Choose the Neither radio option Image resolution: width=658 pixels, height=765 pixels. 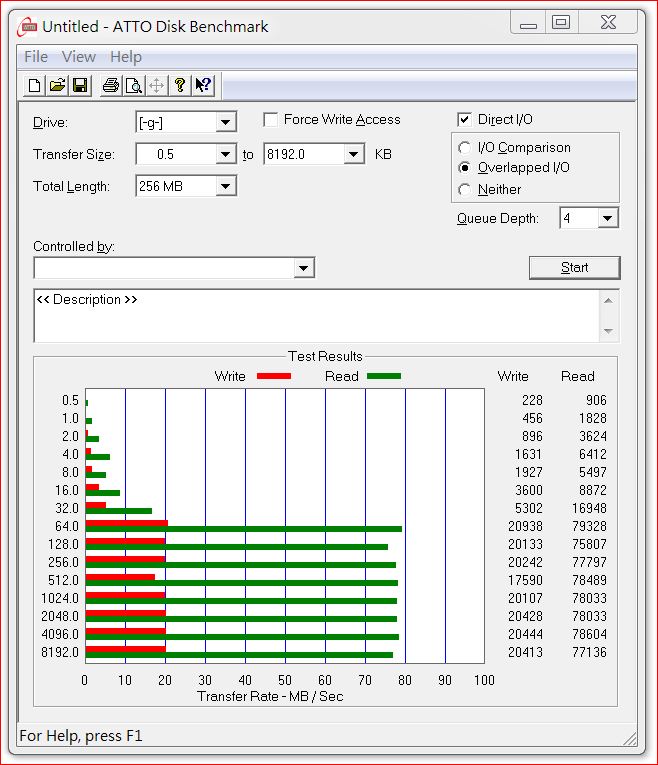[465, 189]
